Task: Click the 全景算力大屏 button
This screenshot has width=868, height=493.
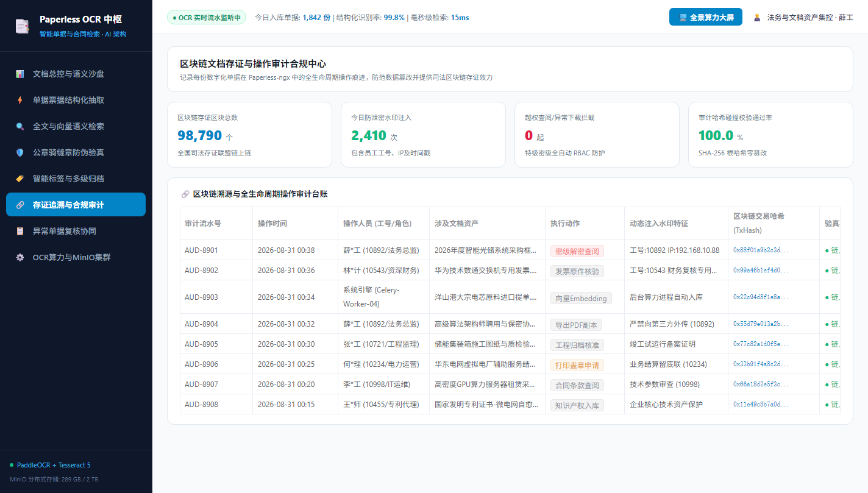Action: [705, 17]
